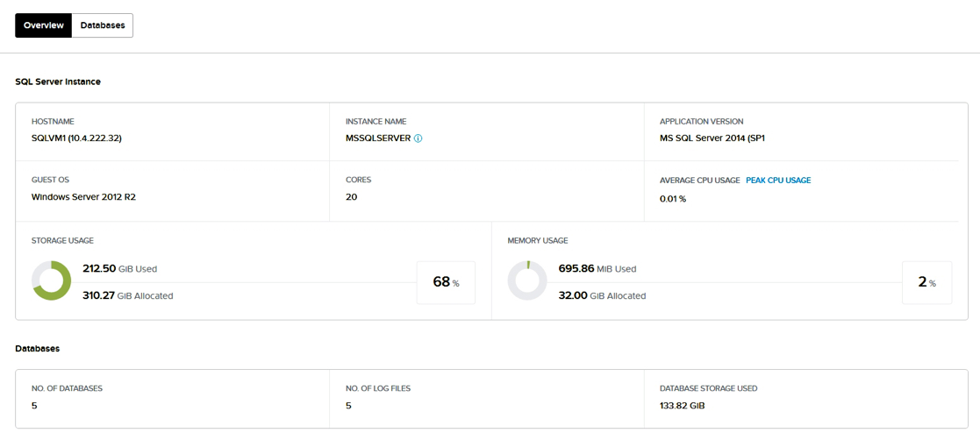Click the NO. OF DATABASES label
This screenshot has width=980, height=447.
coord(67,388)
